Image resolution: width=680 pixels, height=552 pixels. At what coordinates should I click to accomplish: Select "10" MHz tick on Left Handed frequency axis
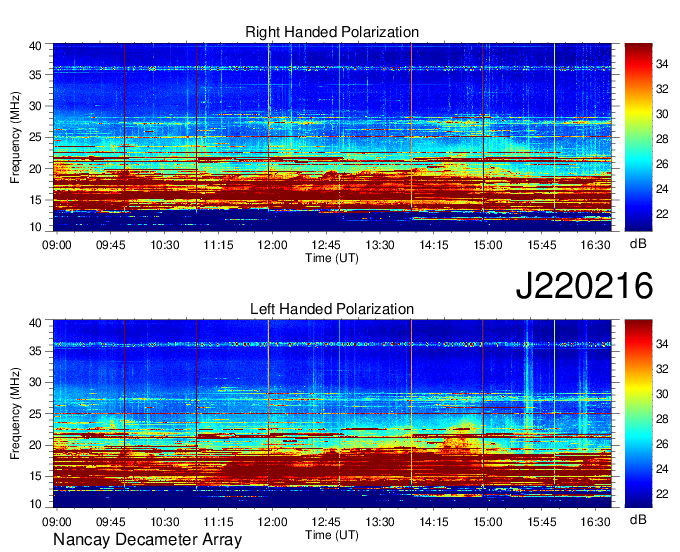click(36, 503)
